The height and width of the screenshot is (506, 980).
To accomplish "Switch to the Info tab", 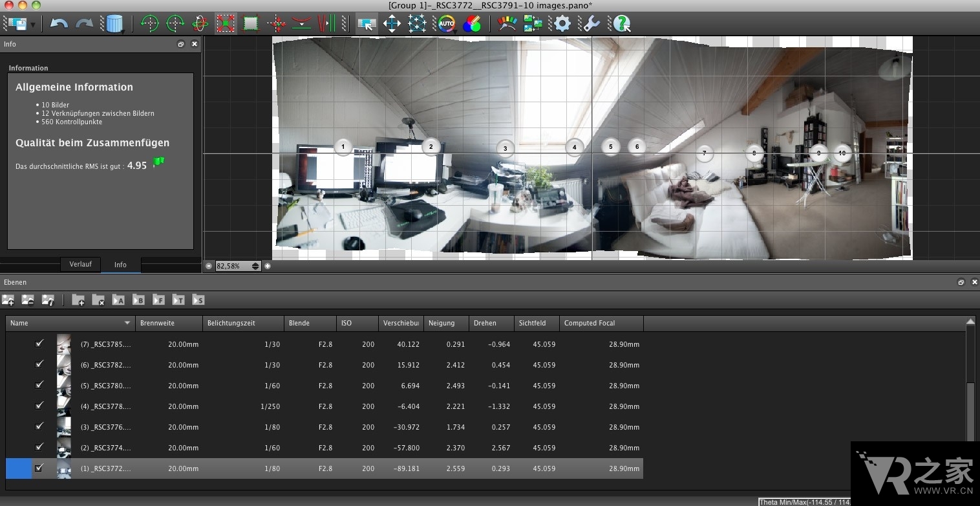I will click(120, 265).
